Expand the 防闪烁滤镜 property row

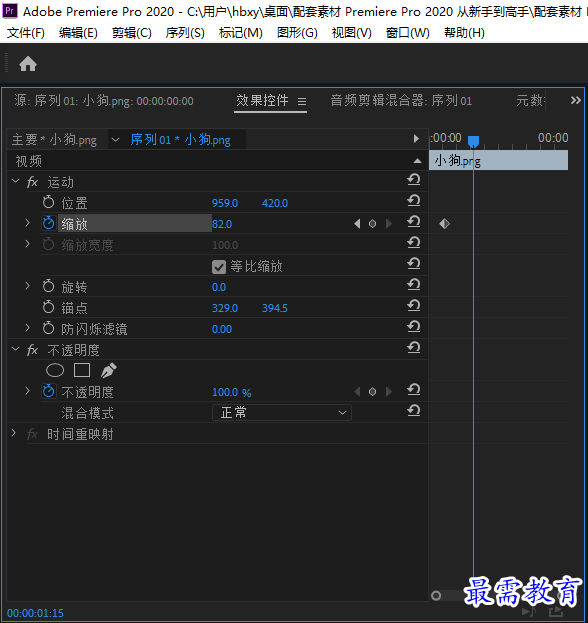(x=27, y=328)
